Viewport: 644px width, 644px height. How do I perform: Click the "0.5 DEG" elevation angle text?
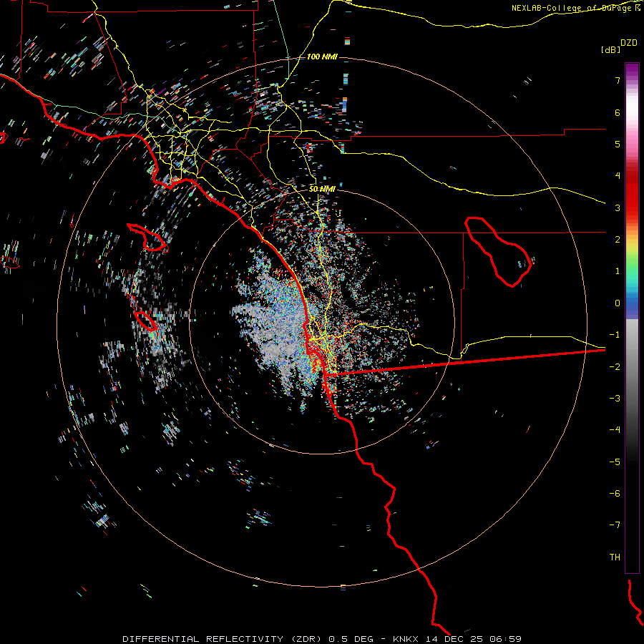coord(351,639)
